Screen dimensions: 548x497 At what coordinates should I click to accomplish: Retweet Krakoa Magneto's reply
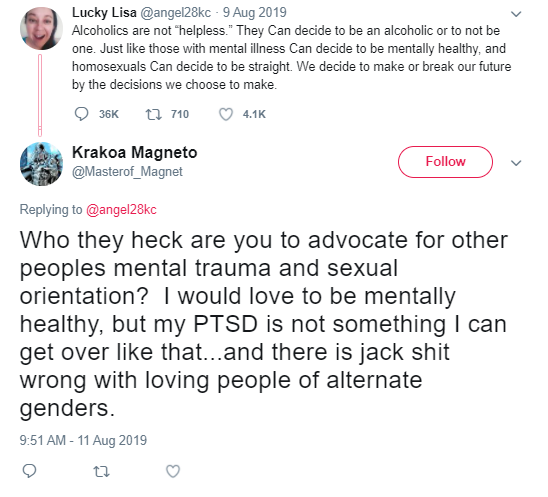tap(102, 471)
